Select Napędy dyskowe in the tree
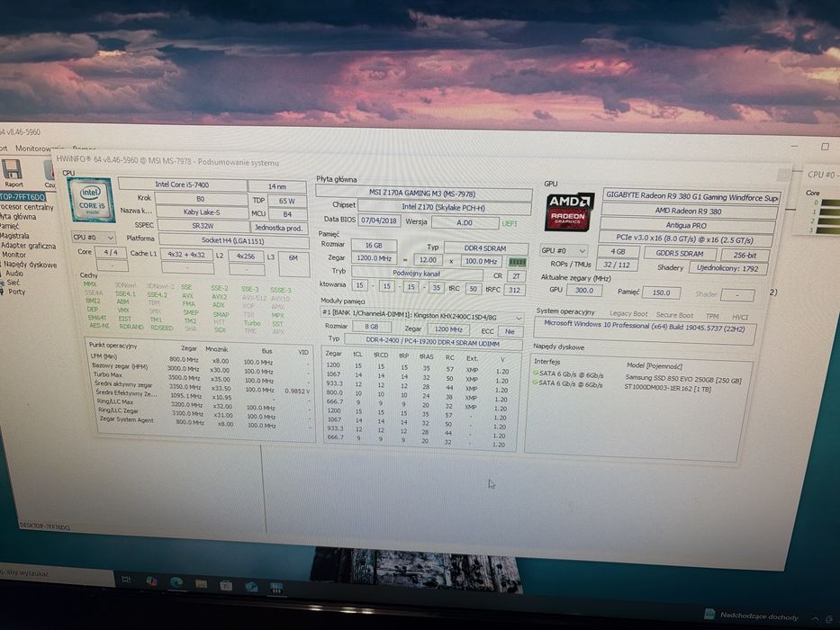Viewport: 840px width, 630px height. [x=30, y=264]
